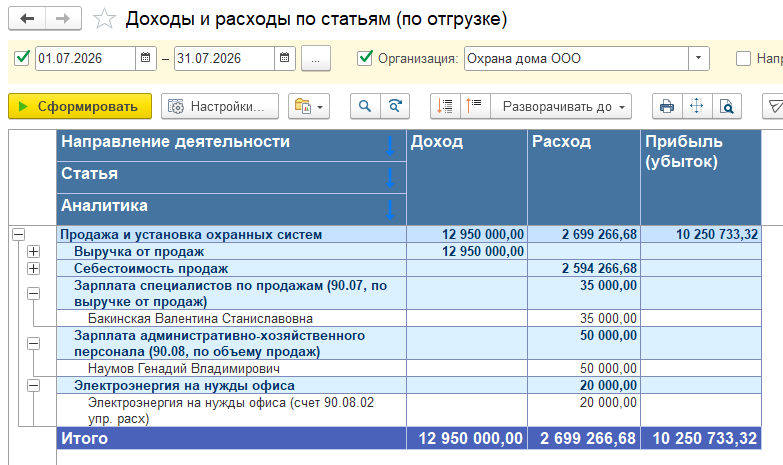Collapse Электроэнергия на нужды офиса group
This screenshot has height=465, width=783.
[33, 385]
